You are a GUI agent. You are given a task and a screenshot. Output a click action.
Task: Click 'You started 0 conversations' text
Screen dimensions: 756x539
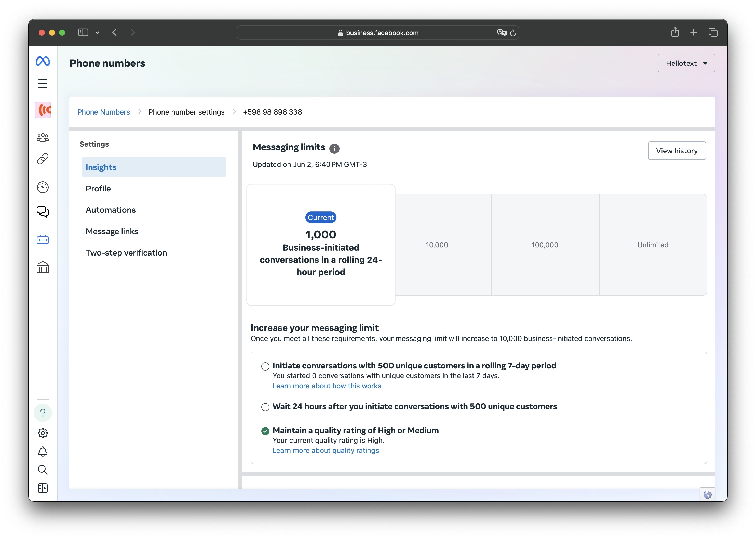(386, 375)
